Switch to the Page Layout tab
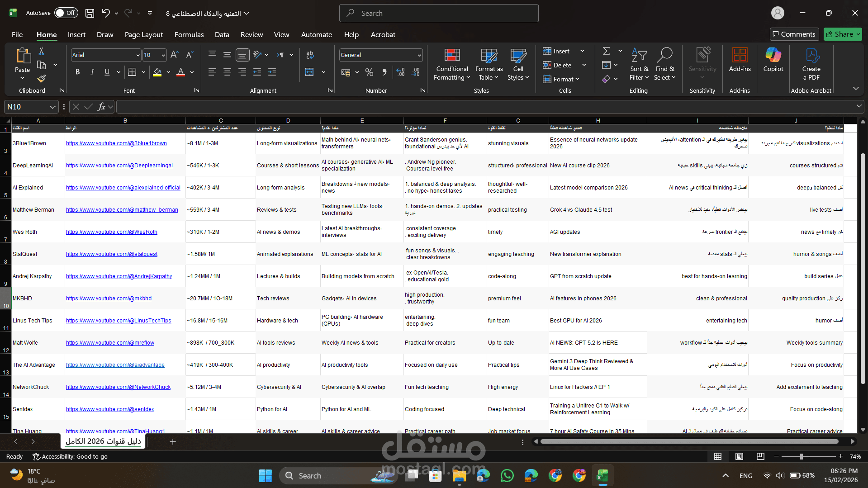This screenshot has height=488, width=868. coord(144,34)
